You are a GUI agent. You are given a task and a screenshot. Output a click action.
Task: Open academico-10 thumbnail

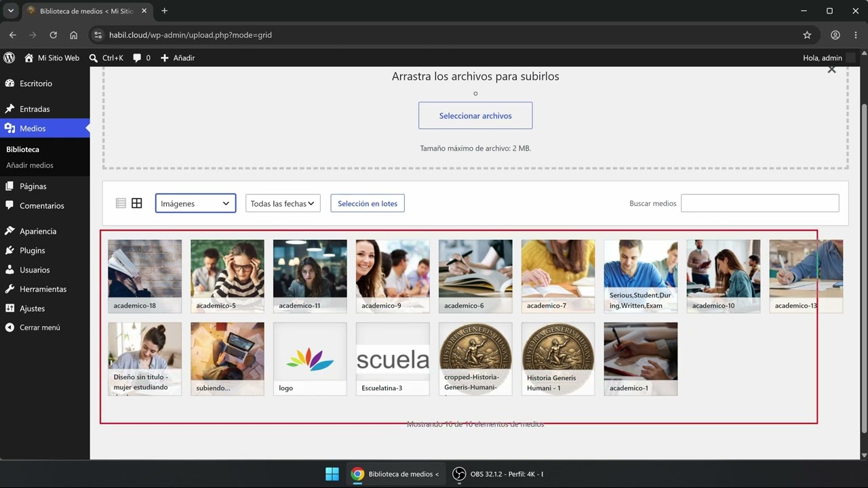pyautogui.click(x=724, y=276)
